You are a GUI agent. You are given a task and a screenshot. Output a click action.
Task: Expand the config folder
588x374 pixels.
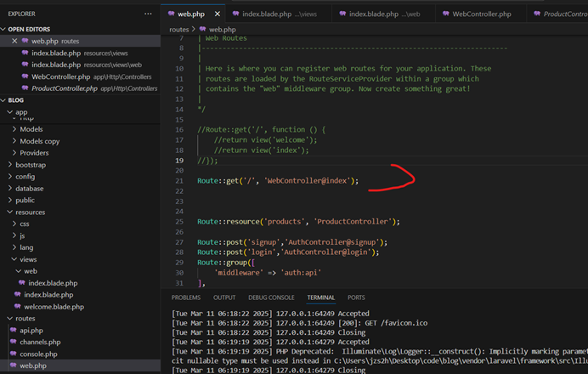coord(10,176)
